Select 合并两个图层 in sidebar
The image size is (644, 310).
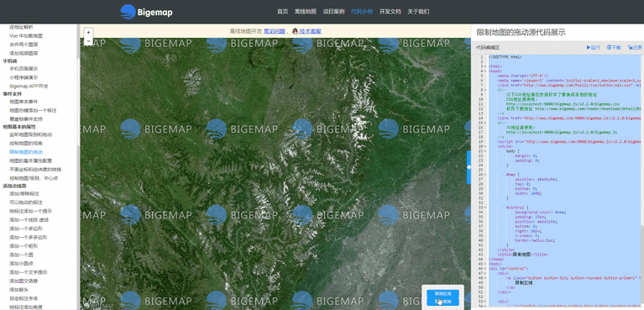[24, 45]
